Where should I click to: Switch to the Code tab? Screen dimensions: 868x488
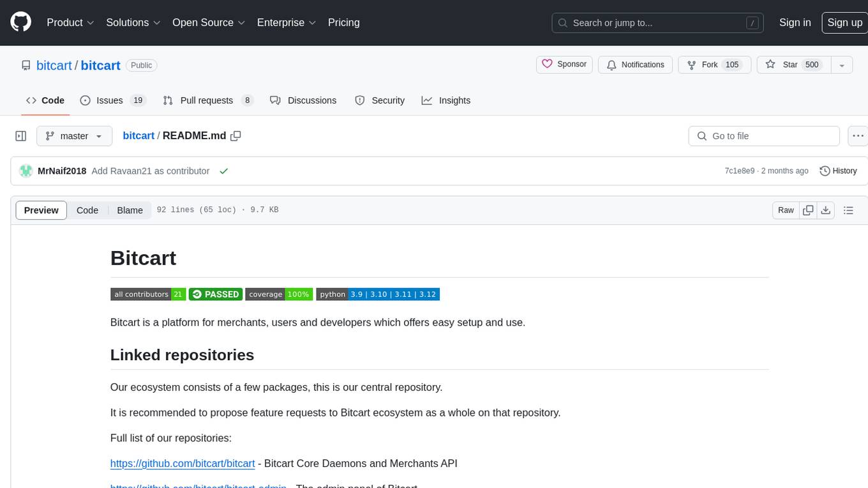pyautogui.click(x=45, y=100)
